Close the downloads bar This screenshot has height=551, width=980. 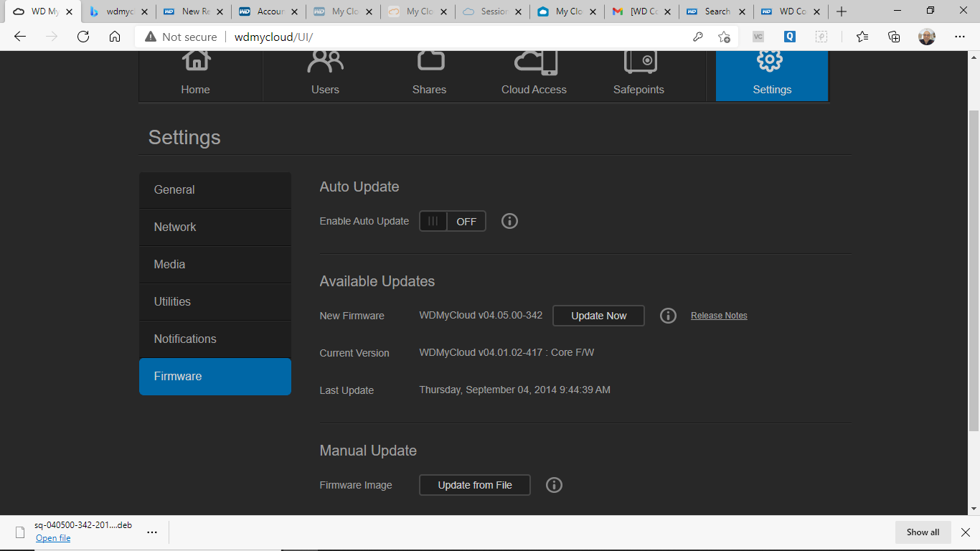pyautogui.click(x=966, y=532)
